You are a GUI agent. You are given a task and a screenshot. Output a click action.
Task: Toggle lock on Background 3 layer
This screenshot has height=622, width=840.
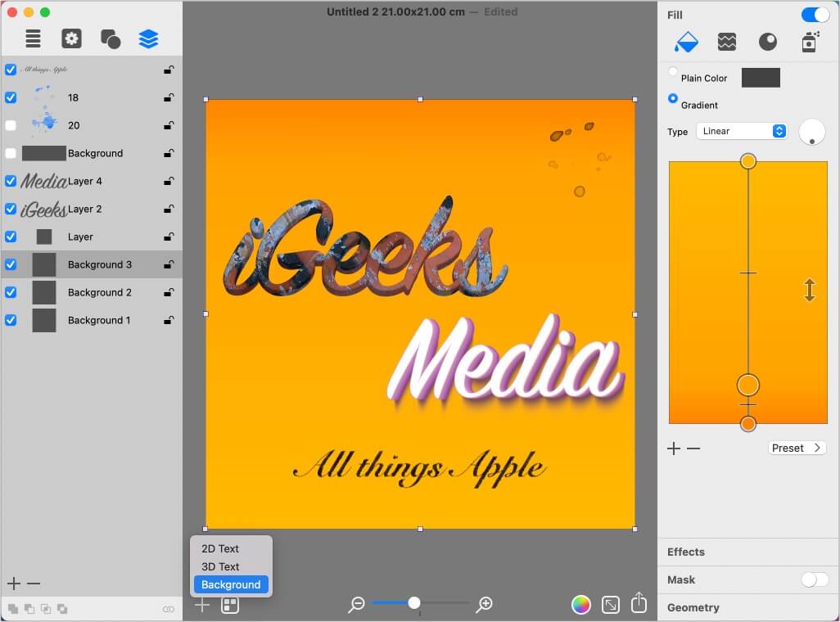coord(169,264)
